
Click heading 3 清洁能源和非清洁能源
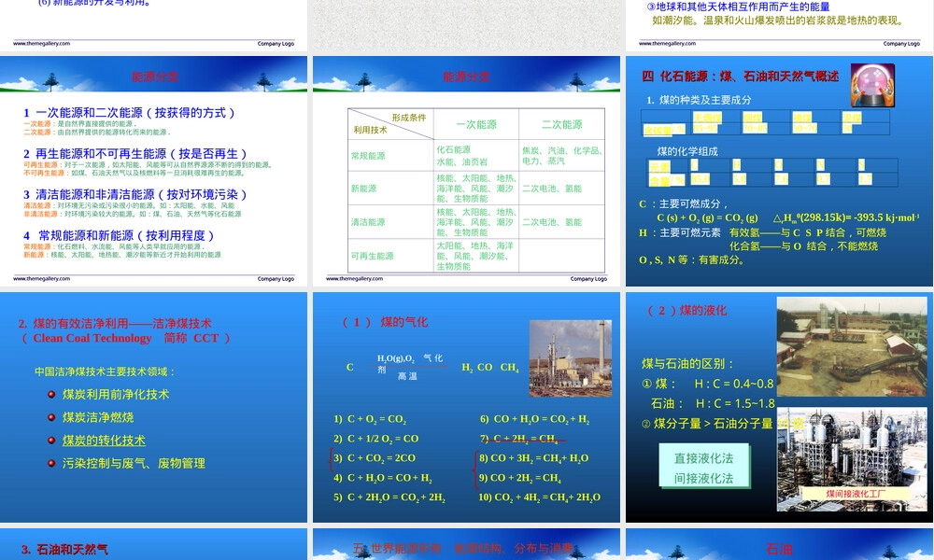point(135,194)
